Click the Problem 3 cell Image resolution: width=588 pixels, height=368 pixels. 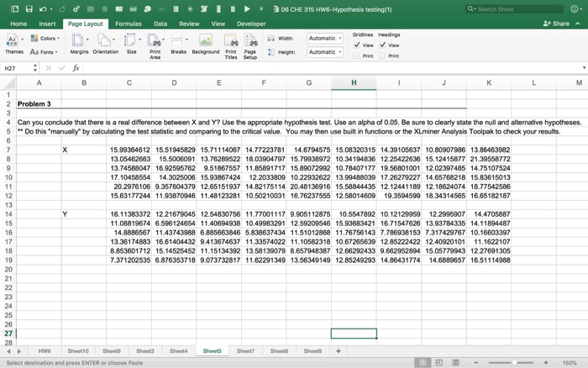(x=39, y=104)
